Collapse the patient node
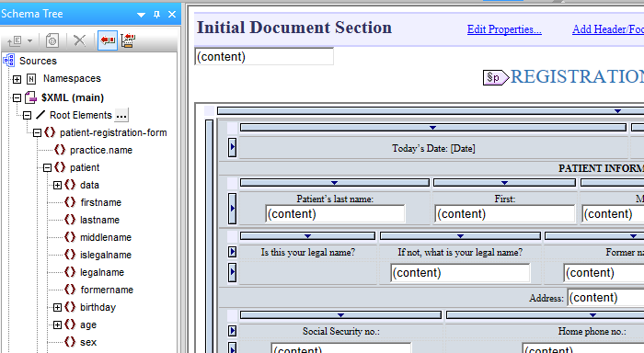 48,167
